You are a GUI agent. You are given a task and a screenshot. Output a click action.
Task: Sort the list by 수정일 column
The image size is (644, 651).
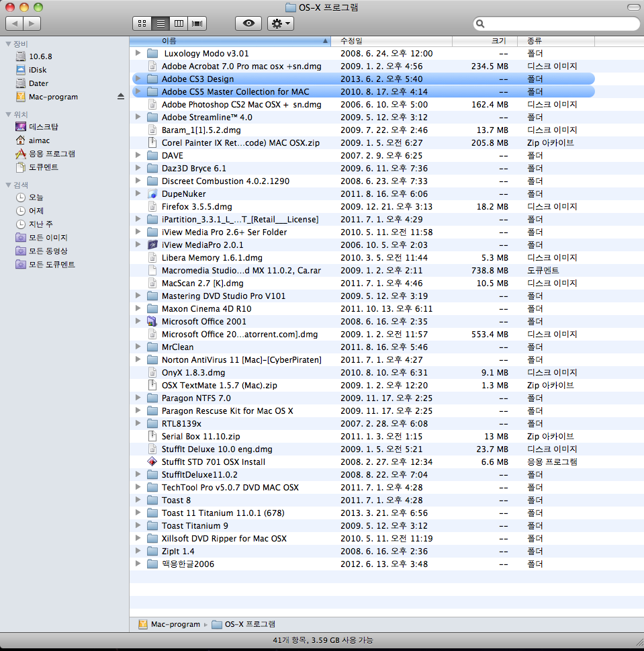click(391, 41)
